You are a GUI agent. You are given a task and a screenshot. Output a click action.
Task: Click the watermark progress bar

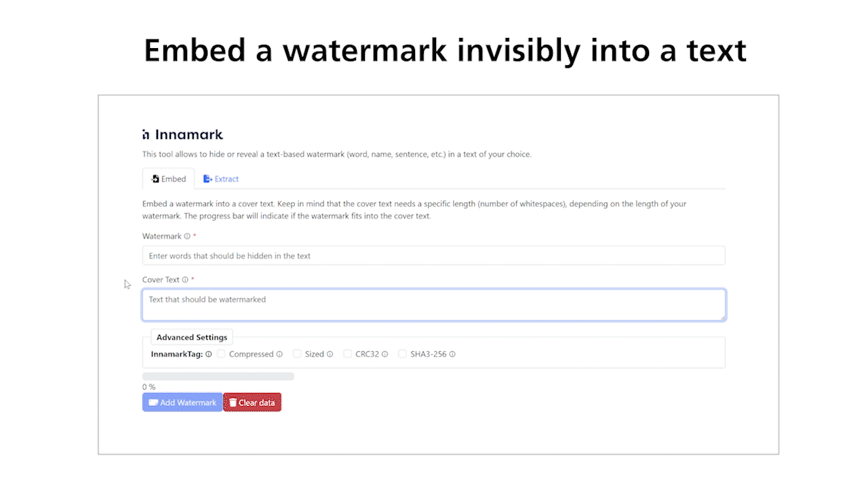[x=217, y=375]
